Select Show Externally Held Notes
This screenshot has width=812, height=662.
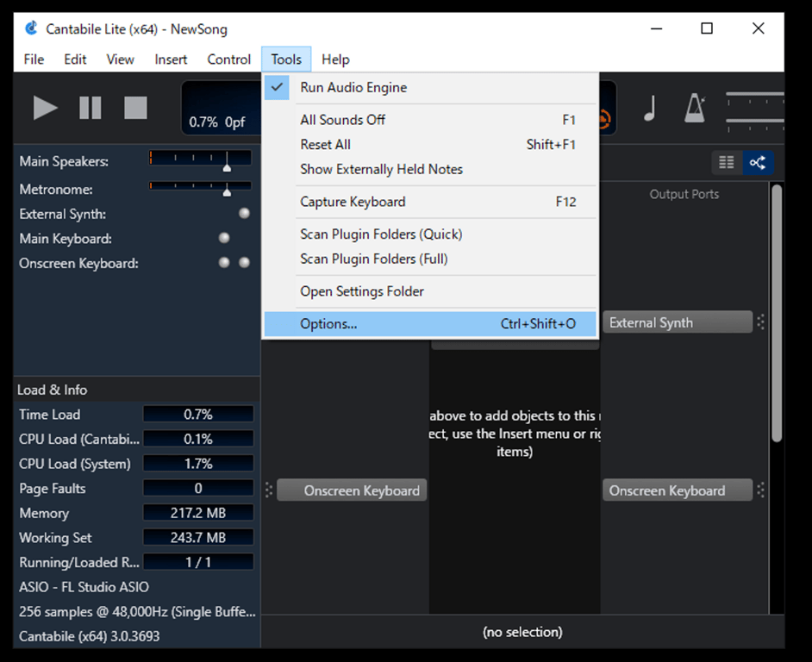click(430, 170)
